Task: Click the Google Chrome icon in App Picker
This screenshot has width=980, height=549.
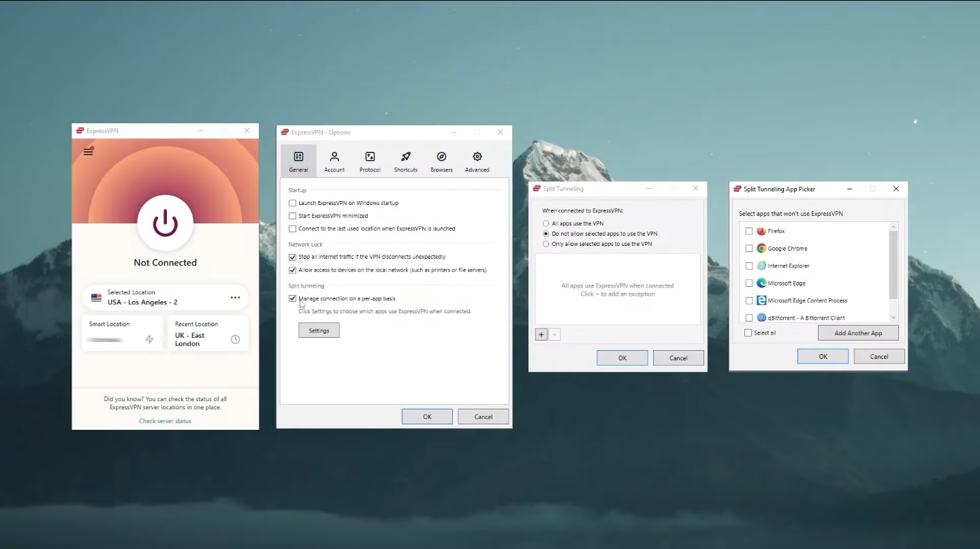Action: 761,249
